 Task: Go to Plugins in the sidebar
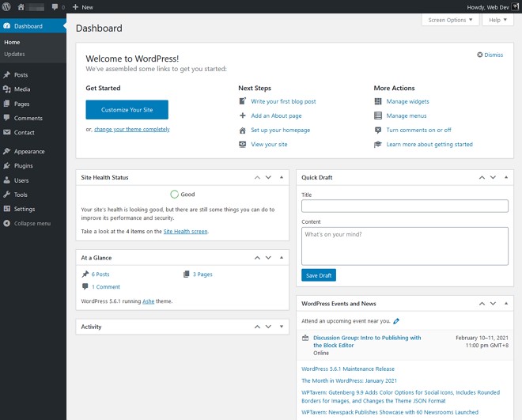click(23, 166)
